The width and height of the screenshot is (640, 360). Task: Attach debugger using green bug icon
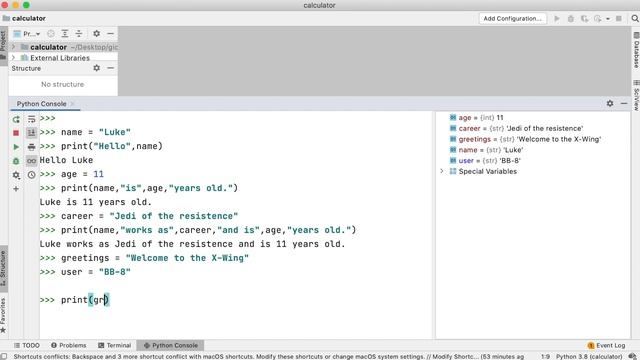16,161
